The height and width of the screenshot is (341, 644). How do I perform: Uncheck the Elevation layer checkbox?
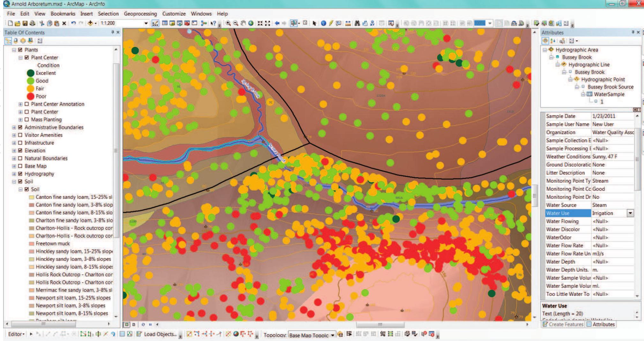[20, 150]
